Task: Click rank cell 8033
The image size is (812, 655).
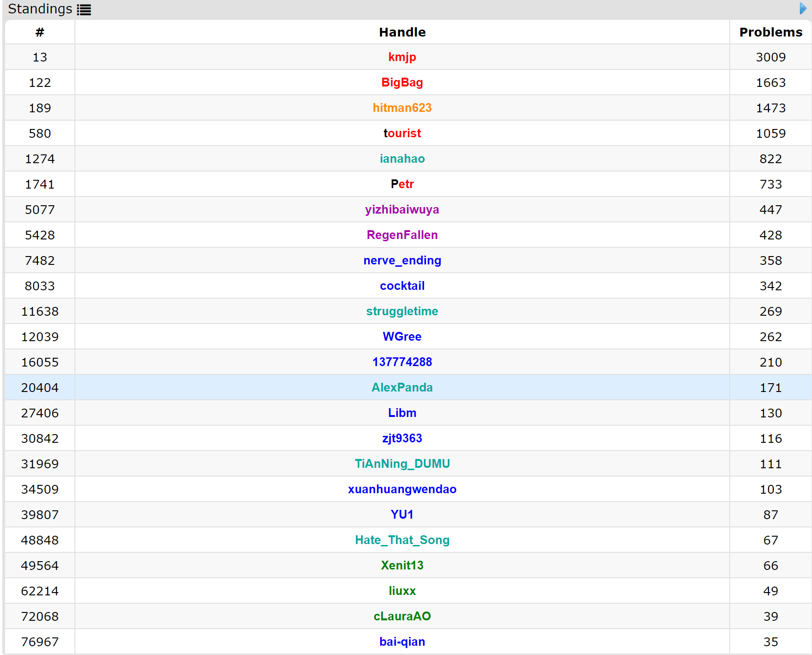Action: pos(40,286)
